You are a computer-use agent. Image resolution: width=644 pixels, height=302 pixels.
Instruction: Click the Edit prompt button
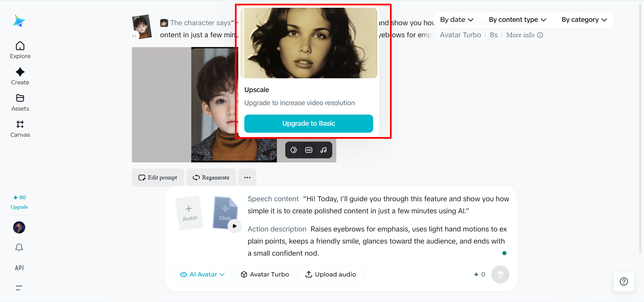tap(158, 177)
